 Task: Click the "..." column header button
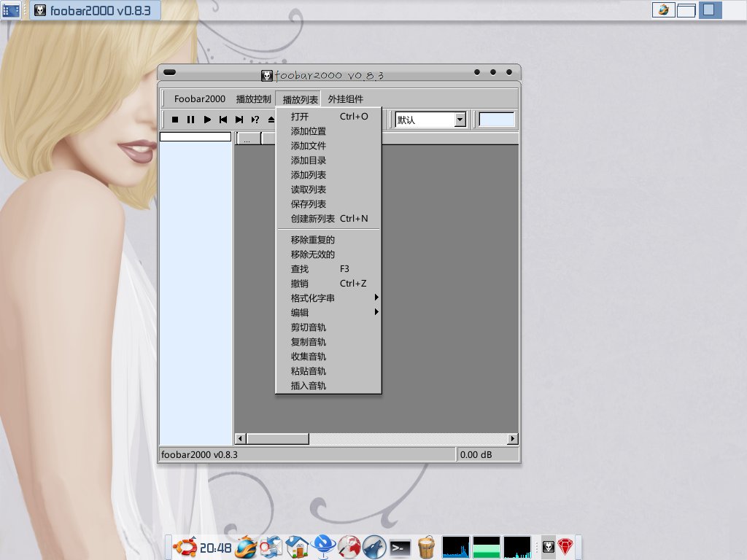tap(248, 139)
